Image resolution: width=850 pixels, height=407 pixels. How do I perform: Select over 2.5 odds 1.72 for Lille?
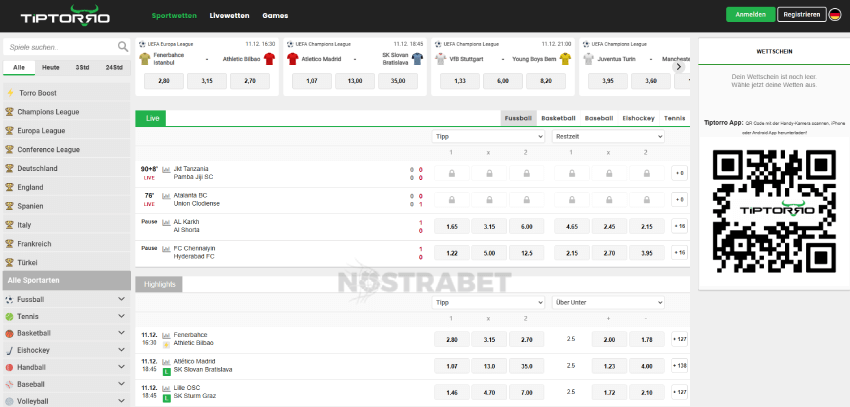609,391
